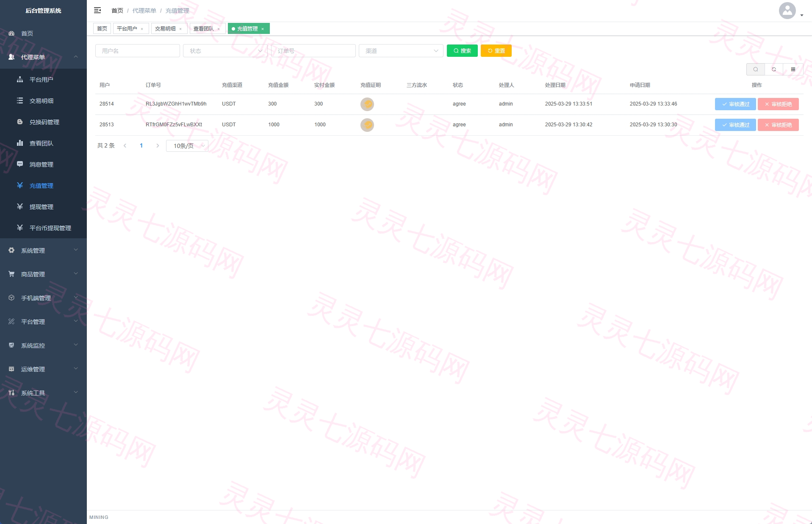Open the 渠道 filter dropdown
This screenshot has height=524, width=812.
tap(401, 51)
